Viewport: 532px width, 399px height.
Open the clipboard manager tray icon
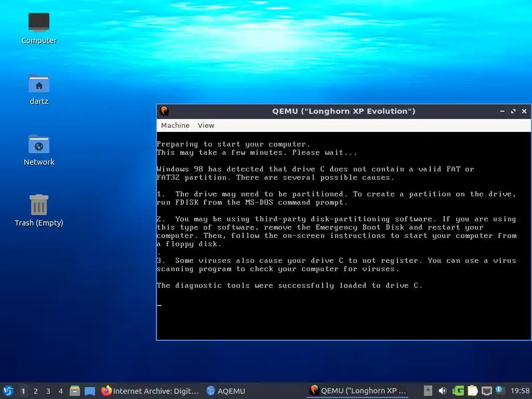coord(472,391)
